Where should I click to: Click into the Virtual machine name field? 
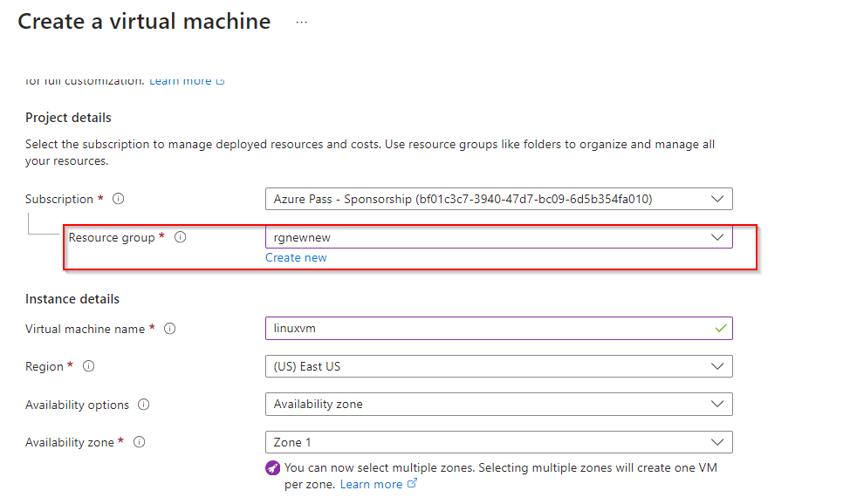(480, 329)
